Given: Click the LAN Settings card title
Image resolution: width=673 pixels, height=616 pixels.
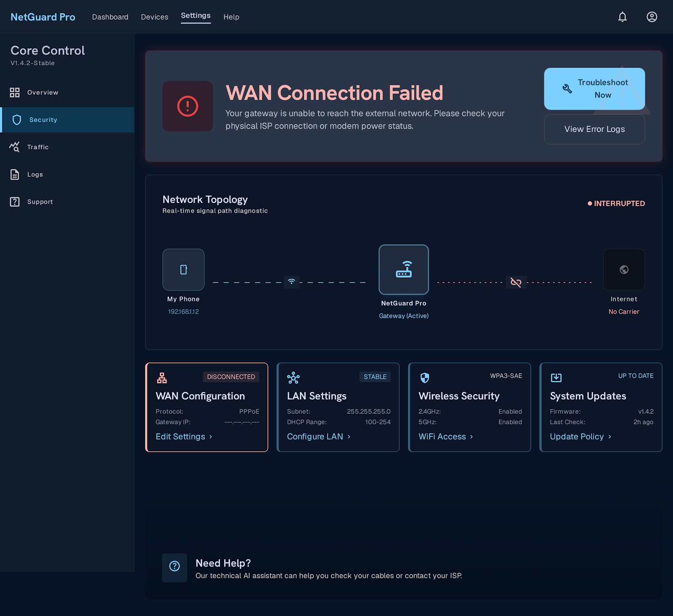Looking at the screenshot, I should (317, 396).
